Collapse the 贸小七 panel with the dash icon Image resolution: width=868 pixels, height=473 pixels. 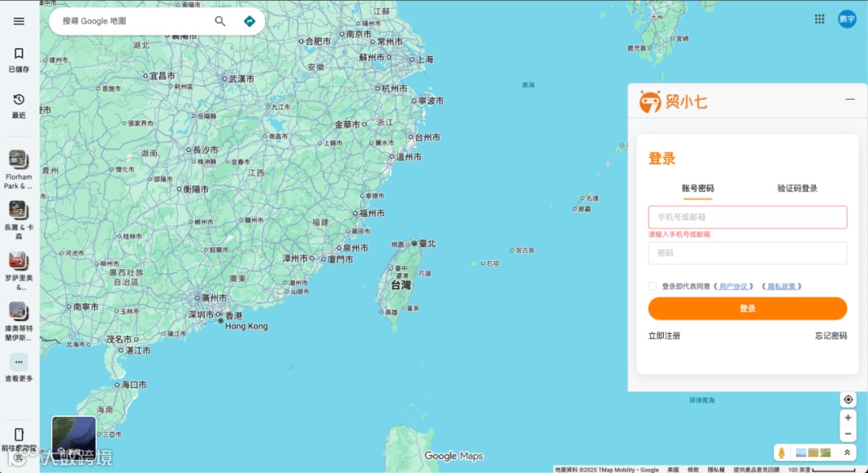[850, 99]
